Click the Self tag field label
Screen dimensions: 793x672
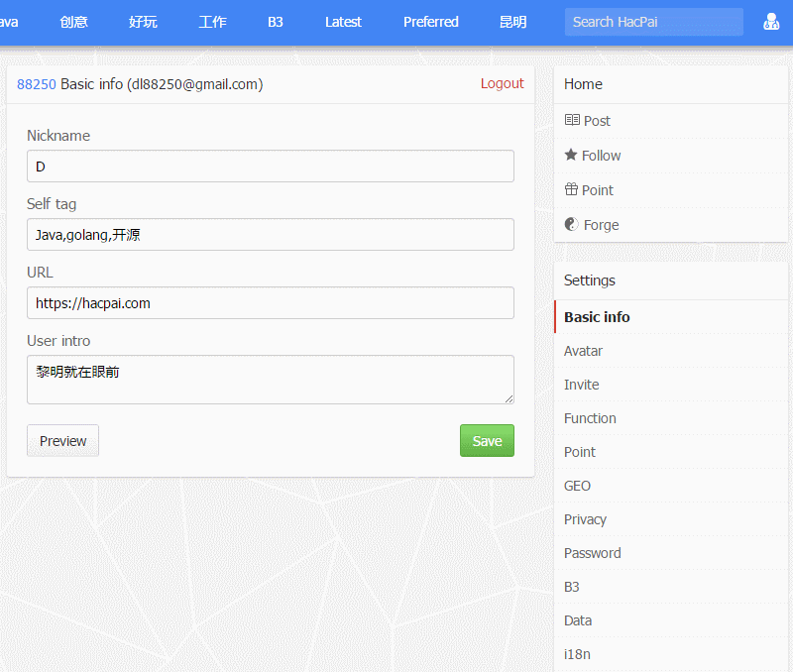click(52, 204)
